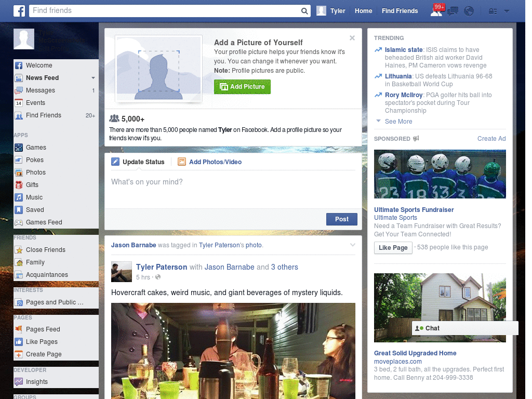Viewport: 532px width, 399px height.
Task: Collapse the tagged post using its chevron
Action: tap(352, 244)
